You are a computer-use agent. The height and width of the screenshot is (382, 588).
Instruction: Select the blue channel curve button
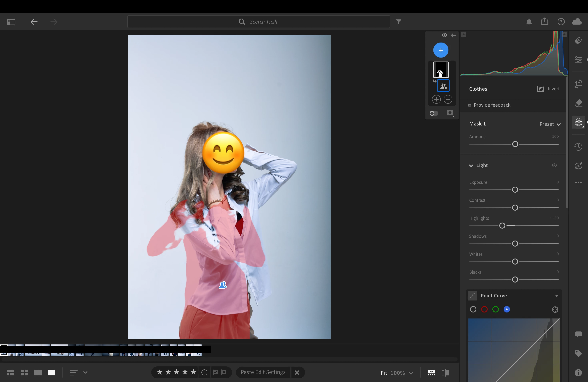(507, 309)
